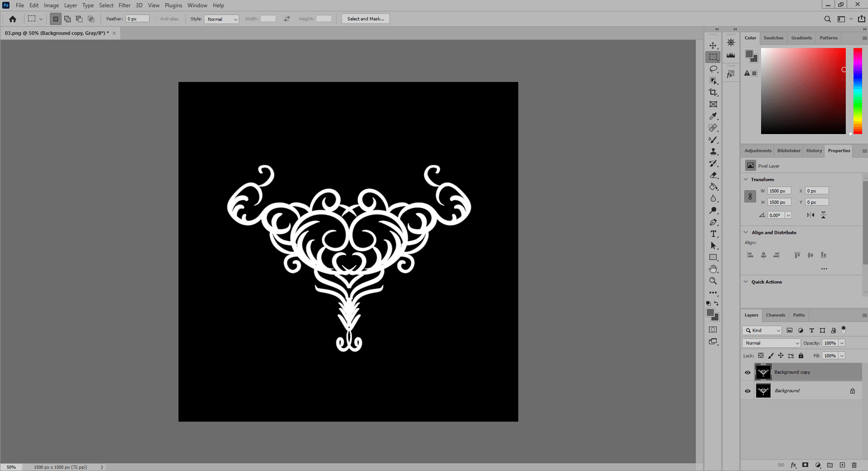Click the Create new group folder icon
Viewport: 868px width, 471px height.
pos(829,465)
